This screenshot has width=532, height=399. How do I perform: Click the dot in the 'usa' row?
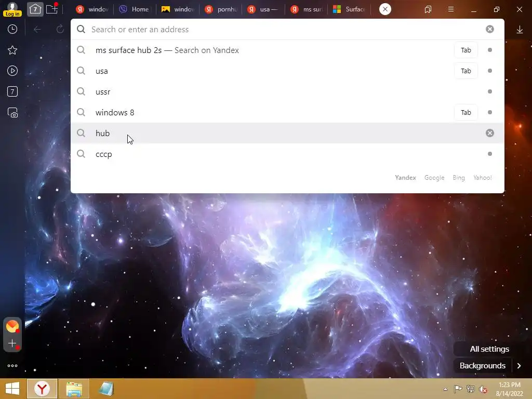pos(489,71)
